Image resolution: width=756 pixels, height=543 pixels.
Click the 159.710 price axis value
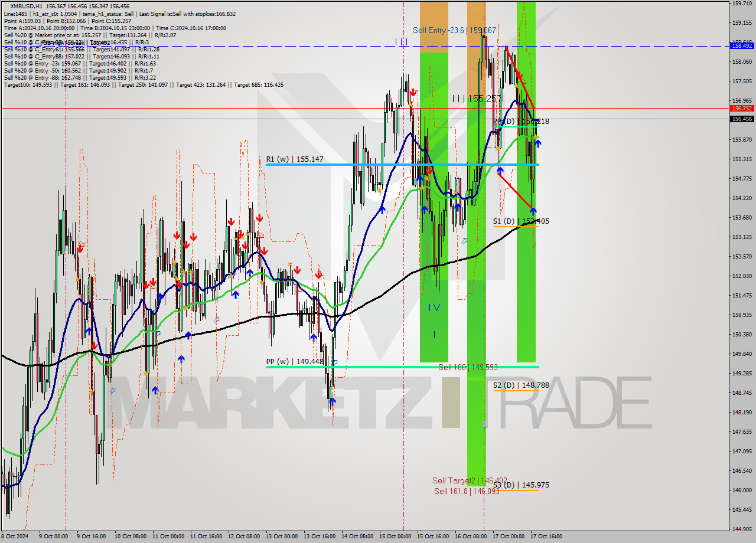point(742,4)
